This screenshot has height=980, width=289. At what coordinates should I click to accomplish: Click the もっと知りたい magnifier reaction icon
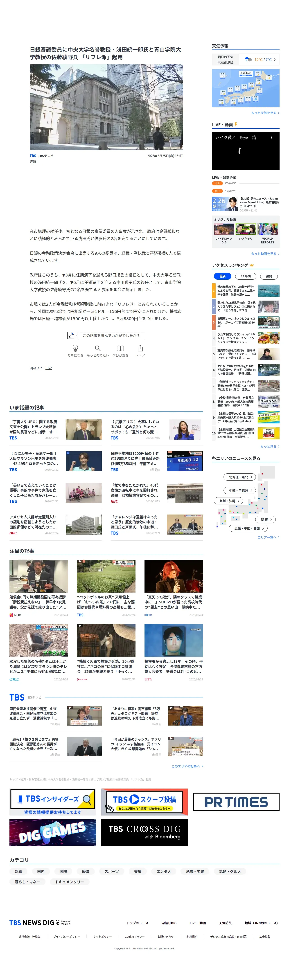[x=98, y=348]
